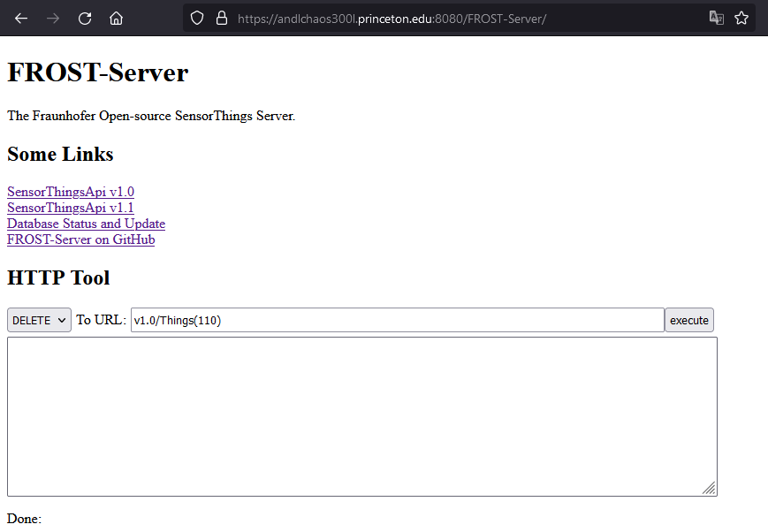Open the browser home page icon
768x532 pixels.
(116, 18)
